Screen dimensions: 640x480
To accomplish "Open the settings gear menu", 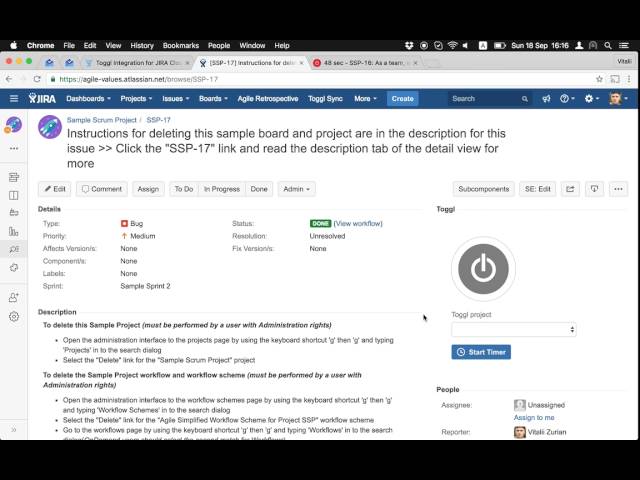I will pos(591,98).
